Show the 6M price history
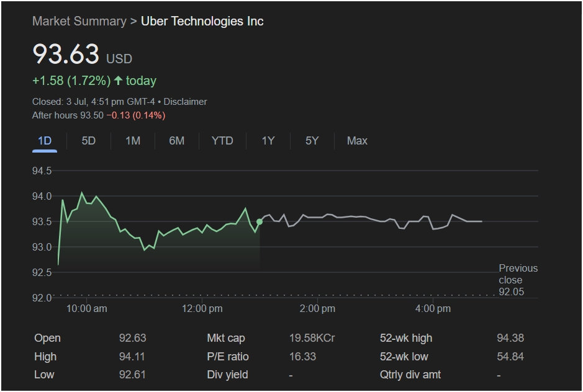This screenshot has height=392, width=583. coord(176,141)
